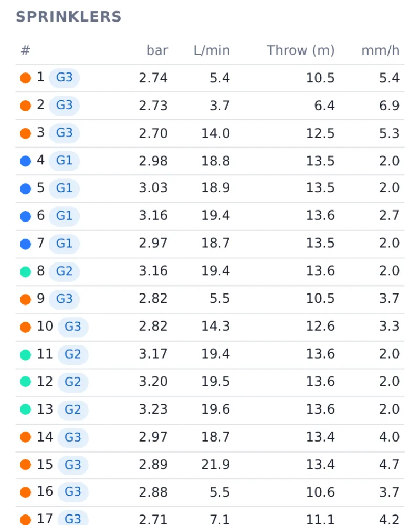Select the G1 badge on sprinkler 5
The width and height of the screenshot is (420, 525).
point(64,188)
